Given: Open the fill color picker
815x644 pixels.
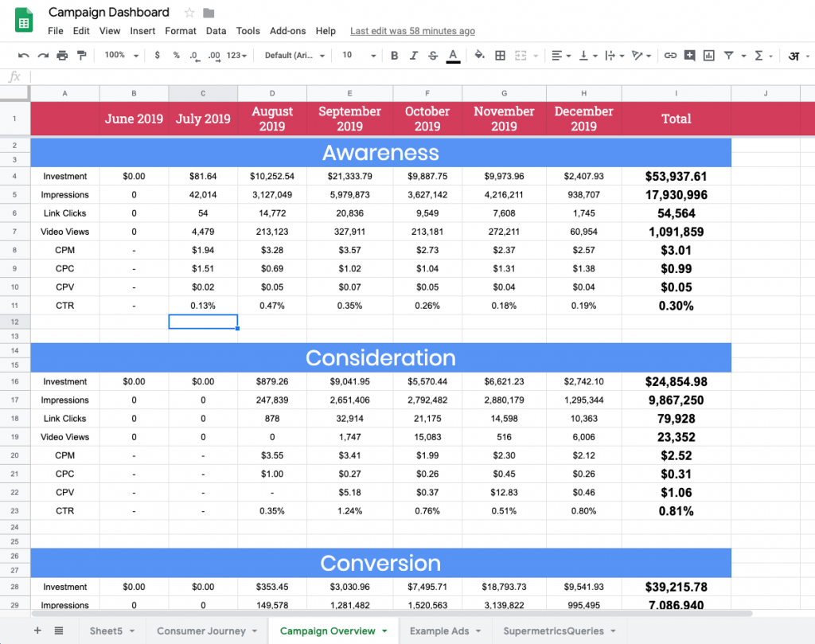Looking at the screenshot, I should (x=479, y=56).
